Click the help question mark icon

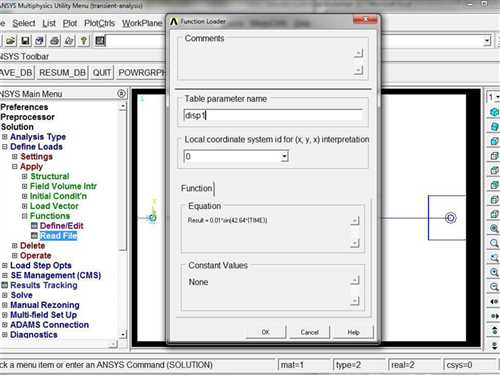coord(84,41)
